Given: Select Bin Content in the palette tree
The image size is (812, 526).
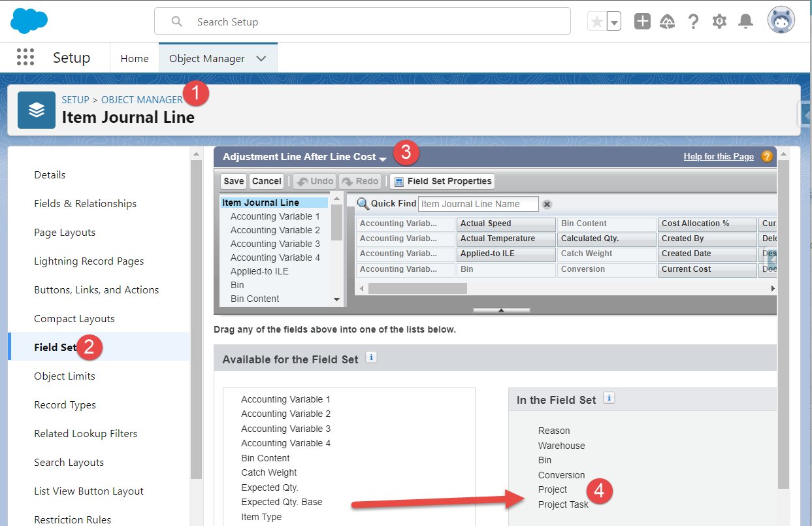Looking at the screenshot, I should pyautogui.click(x=255, y=299).
